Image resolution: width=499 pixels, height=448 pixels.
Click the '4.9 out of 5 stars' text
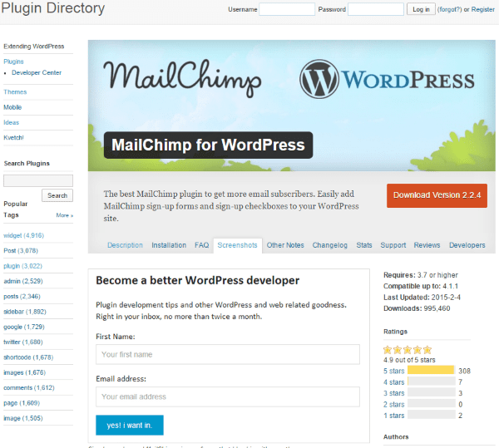pos(409,360)
